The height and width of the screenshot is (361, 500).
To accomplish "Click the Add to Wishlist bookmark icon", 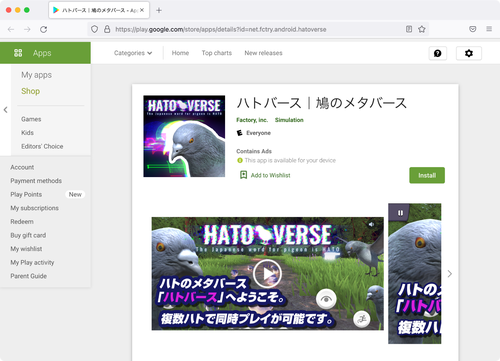I will tap(244, 175).
